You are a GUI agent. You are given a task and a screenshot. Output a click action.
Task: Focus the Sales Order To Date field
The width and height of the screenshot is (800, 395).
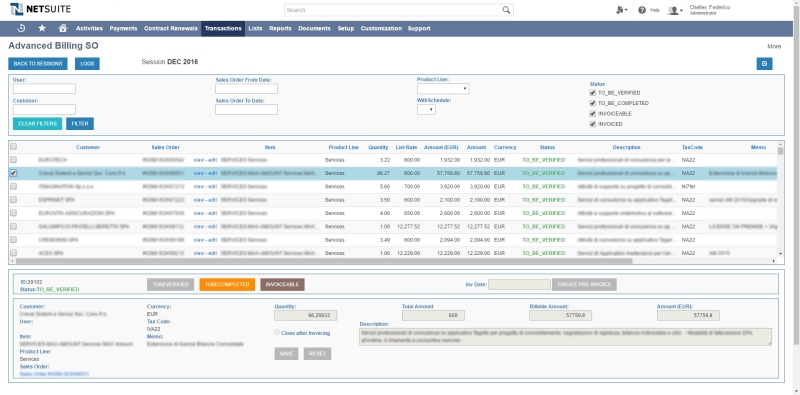coord(246,109)
